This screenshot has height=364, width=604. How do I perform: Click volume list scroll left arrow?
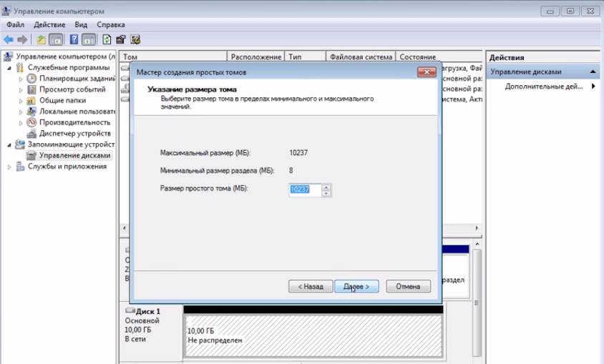point(125,228)
